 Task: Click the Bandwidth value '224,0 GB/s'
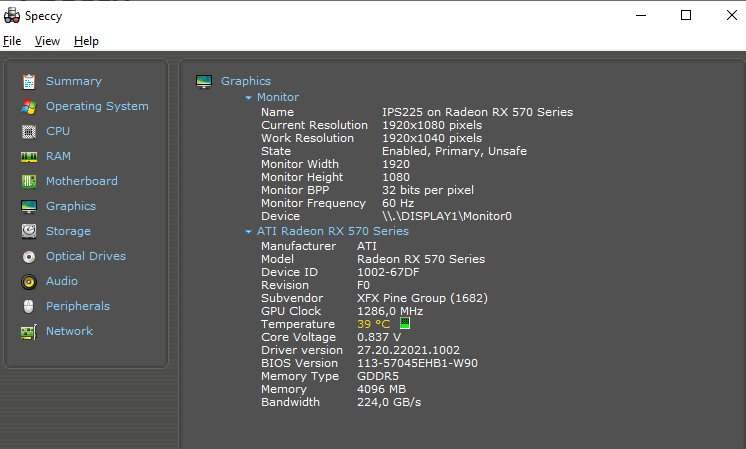pyautogui.click(x=389, y=402)
